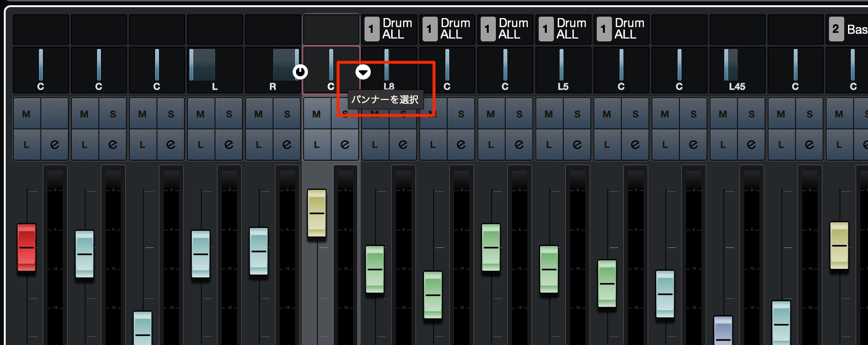Screen dimensions: 868x345
Task: Click the pan control showing L8
Action: point(389,69)
